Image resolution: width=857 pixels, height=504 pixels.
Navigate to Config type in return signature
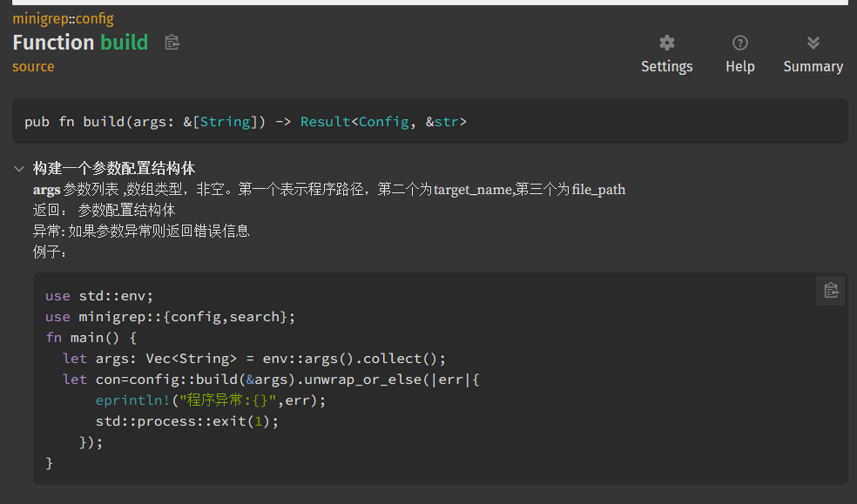(x=383, y=122)
